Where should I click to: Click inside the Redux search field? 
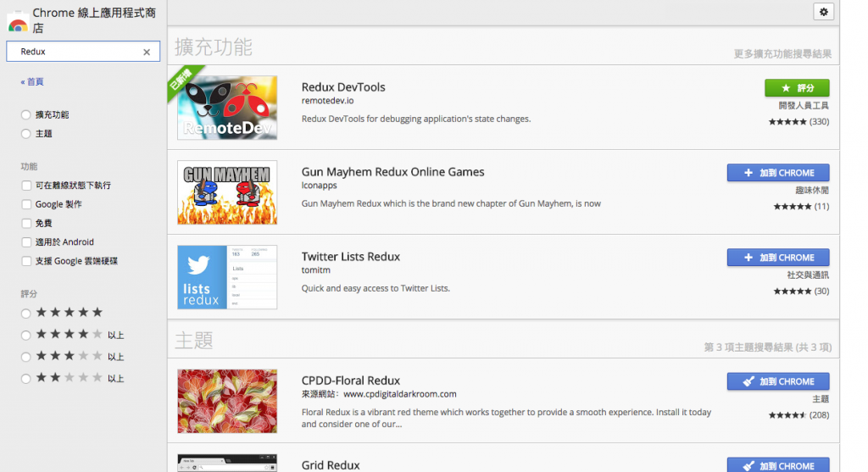click(83, 52)
